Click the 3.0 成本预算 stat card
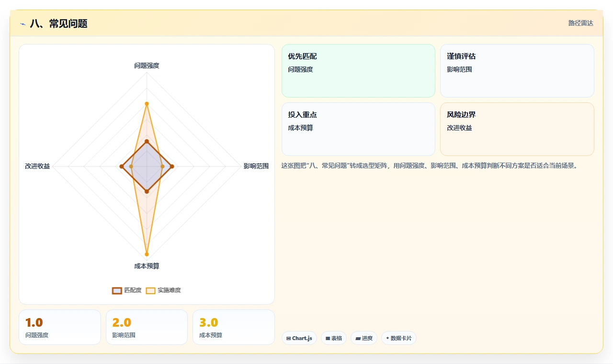 (234, 327)
